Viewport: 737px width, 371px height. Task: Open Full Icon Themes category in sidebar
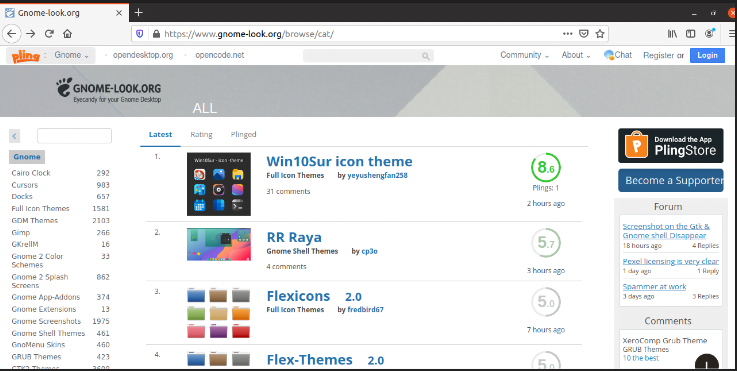click(40, 208)
